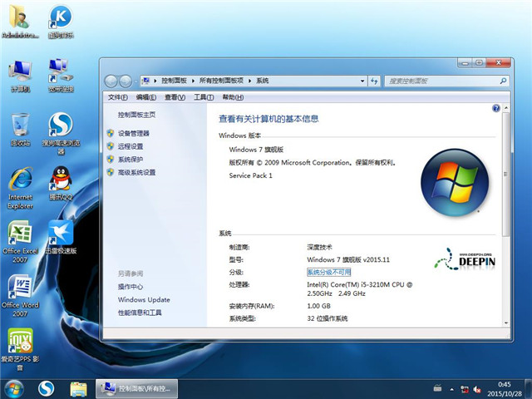
Task: Click the back navigation button
Action: (111, 81)
